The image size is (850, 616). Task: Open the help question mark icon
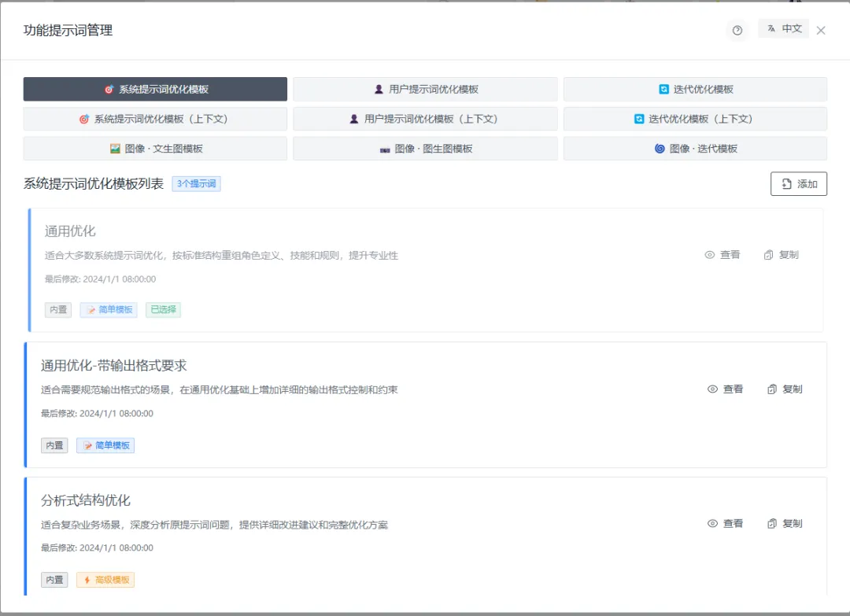point(737,31)
